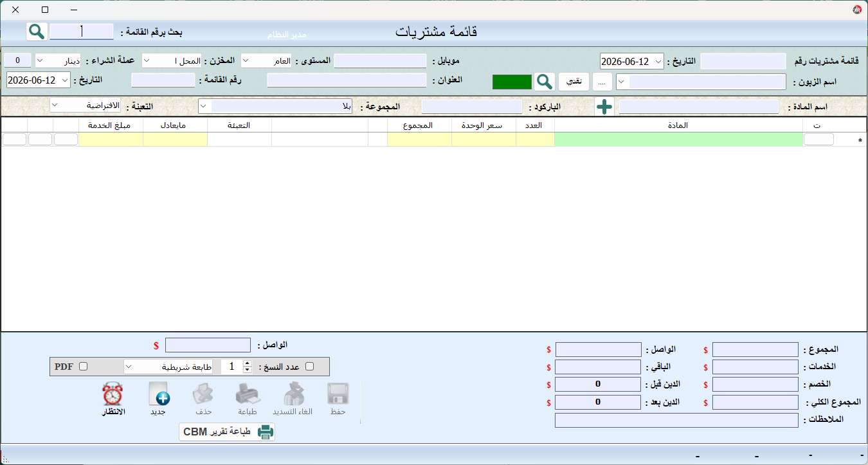Click the magnifier icon for invoice number search

(37, 31)
